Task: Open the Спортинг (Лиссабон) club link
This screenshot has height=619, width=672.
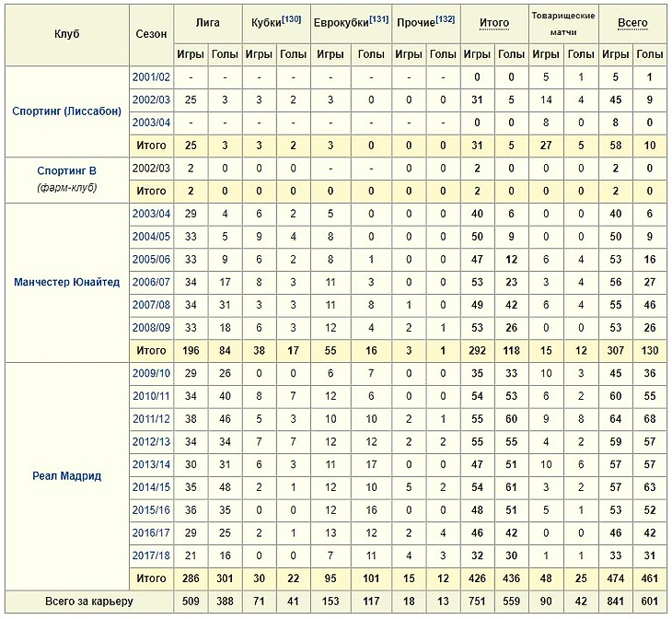Action: tap(67, 111)
